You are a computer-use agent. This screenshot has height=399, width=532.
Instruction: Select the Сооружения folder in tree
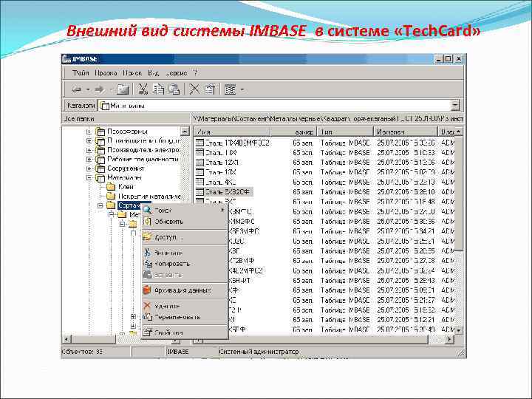pos(126,168)
